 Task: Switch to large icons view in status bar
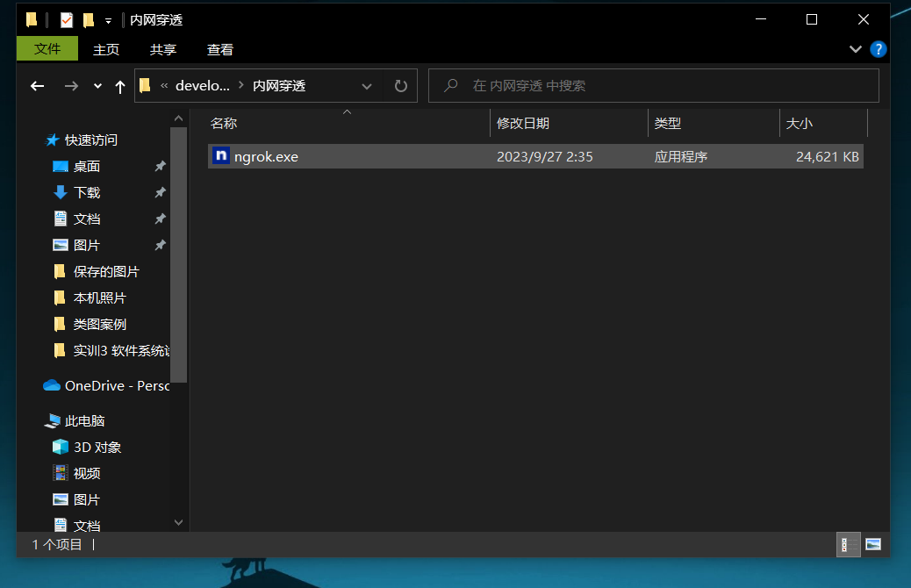click(873, 544)
